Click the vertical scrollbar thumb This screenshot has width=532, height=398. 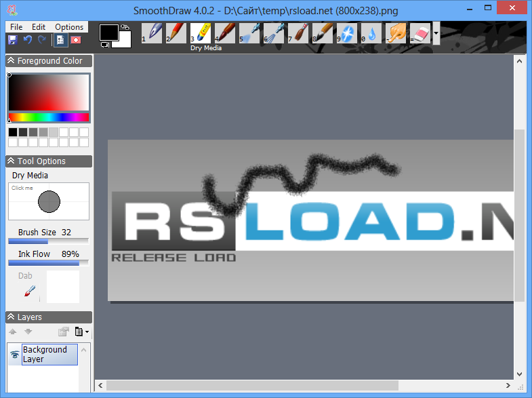pos(519,215)
